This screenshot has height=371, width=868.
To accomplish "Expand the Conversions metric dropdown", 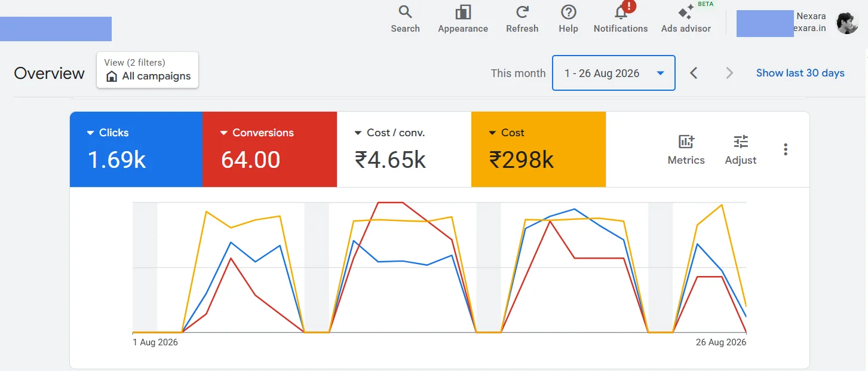I will [x=224, y=133].
